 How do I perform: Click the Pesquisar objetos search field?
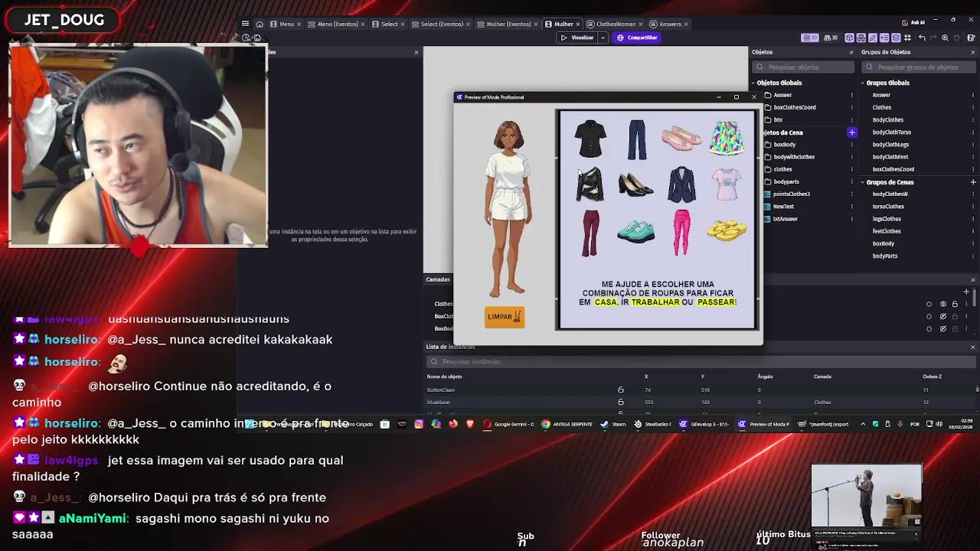tap(804, 67)
